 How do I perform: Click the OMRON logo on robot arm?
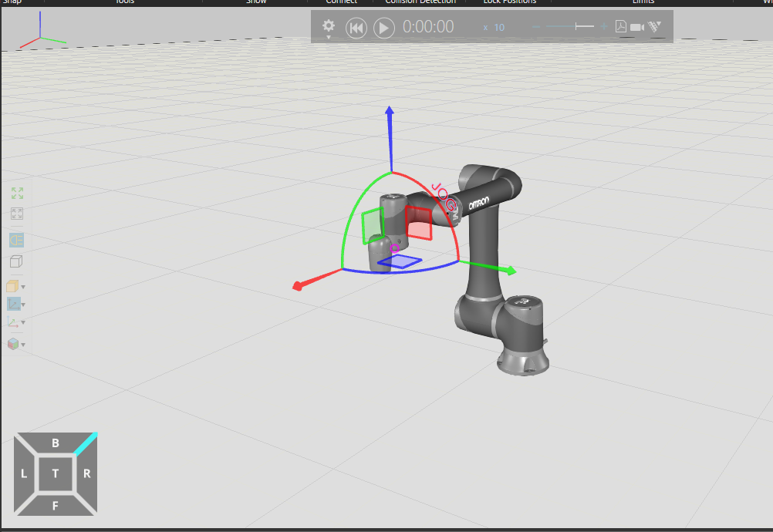[x=478, y=203]
